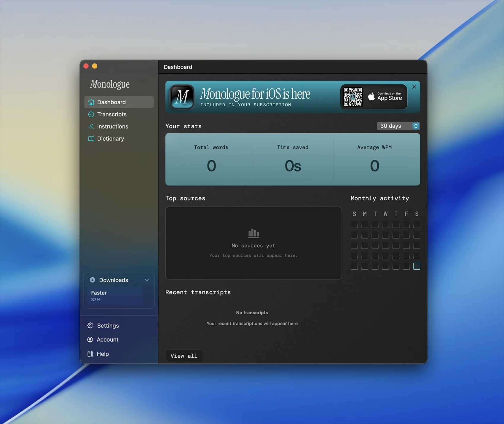Click the Transcripts clock icon
The height and width of the screenshot is (424, 504).
(x=91, y=114)
